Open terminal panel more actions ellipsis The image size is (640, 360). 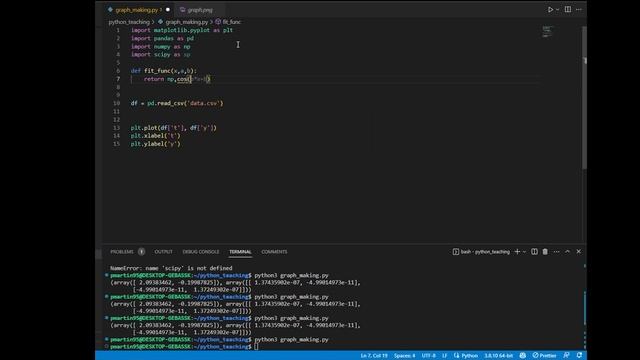pos(556,252)
